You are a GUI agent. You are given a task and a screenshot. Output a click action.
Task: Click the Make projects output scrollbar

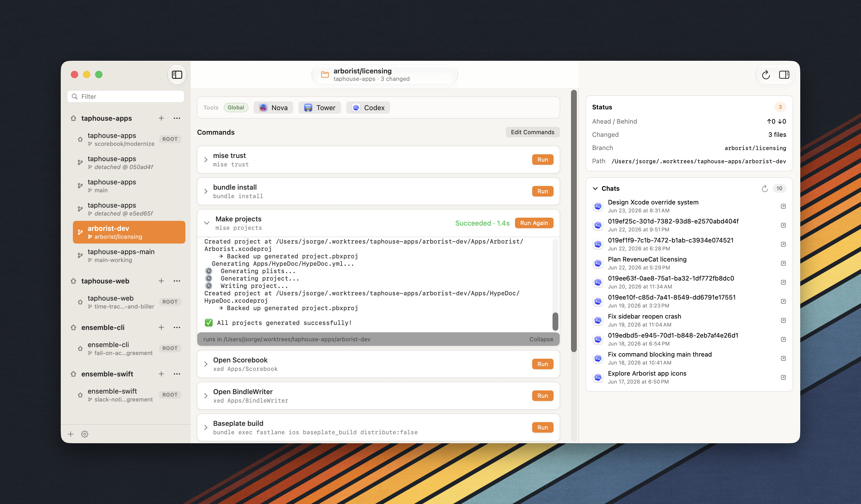coord(555,321)
